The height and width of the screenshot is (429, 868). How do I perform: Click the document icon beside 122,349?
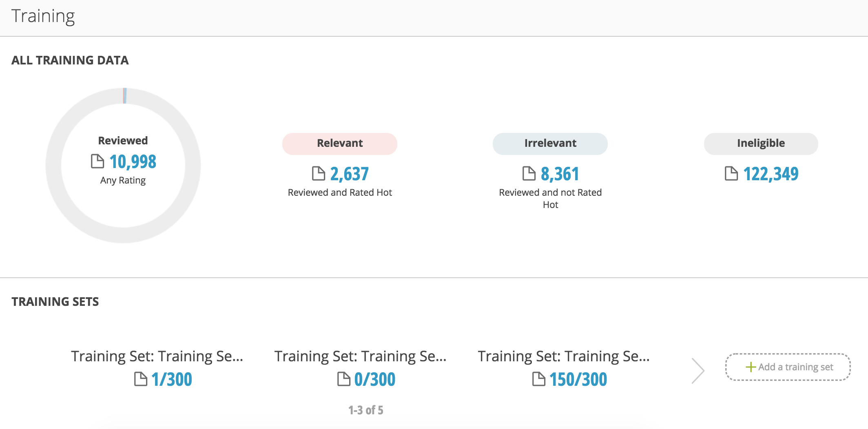click(731, 174)
